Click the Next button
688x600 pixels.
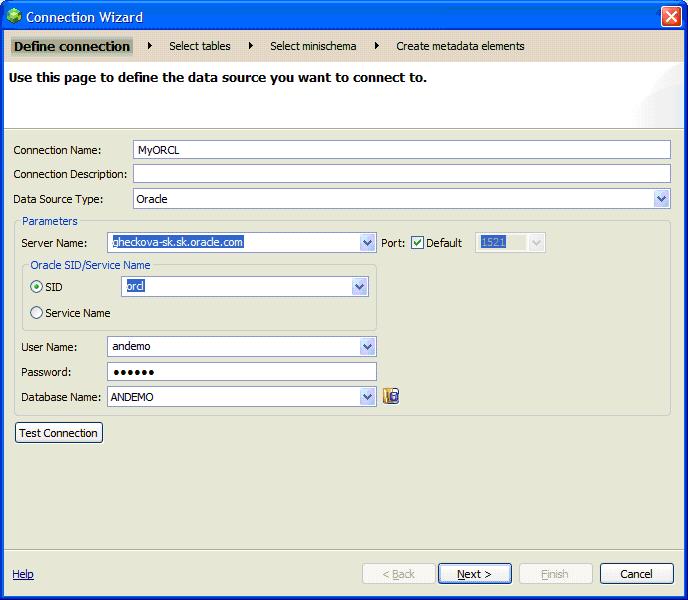pyautogui.click(x=475, y=574)
